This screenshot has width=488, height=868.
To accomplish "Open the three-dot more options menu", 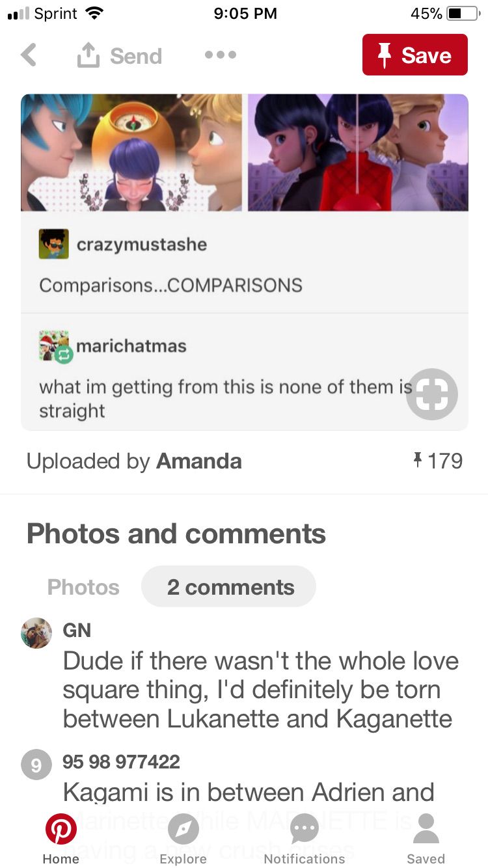I will (221, 55).
